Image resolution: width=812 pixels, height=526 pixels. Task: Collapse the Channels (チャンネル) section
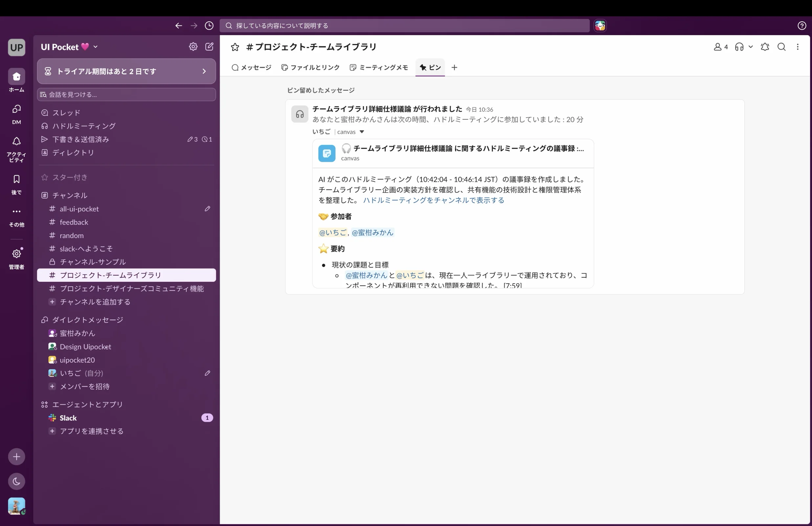click(x=70, y=195)
